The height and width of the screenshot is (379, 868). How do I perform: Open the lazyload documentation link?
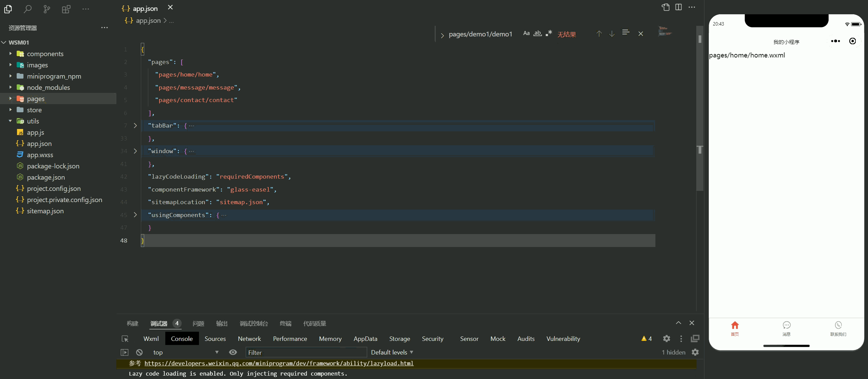(x=279, y=363)
